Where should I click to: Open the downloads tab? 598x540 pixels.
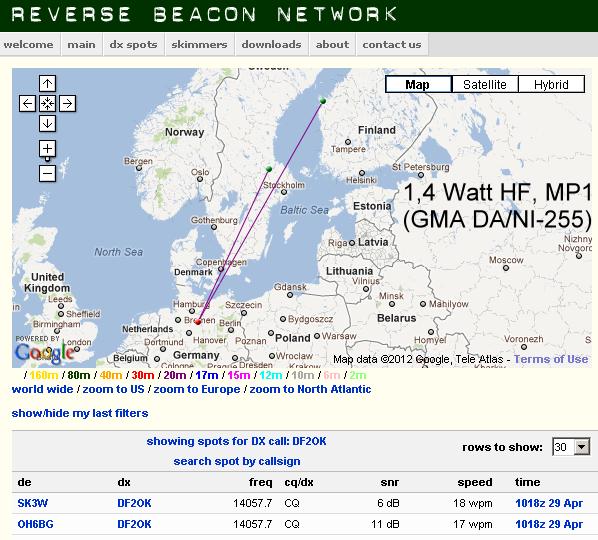coord(272,45)
